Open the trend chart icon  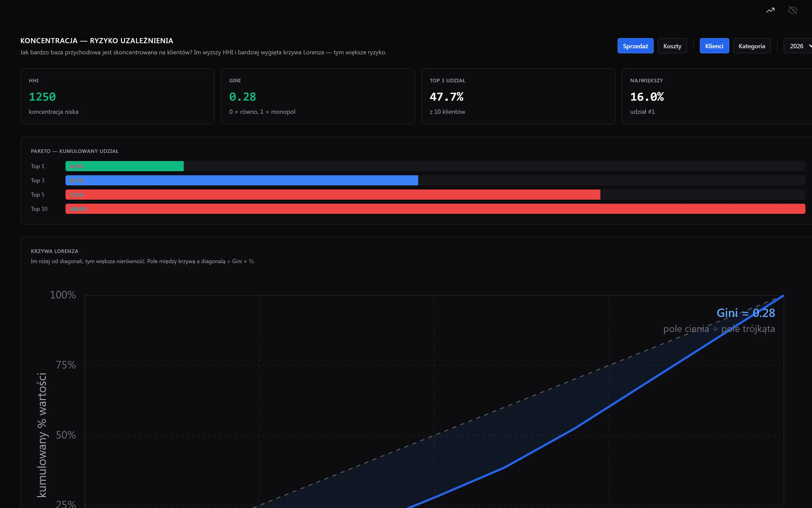(x=770, y=10)
